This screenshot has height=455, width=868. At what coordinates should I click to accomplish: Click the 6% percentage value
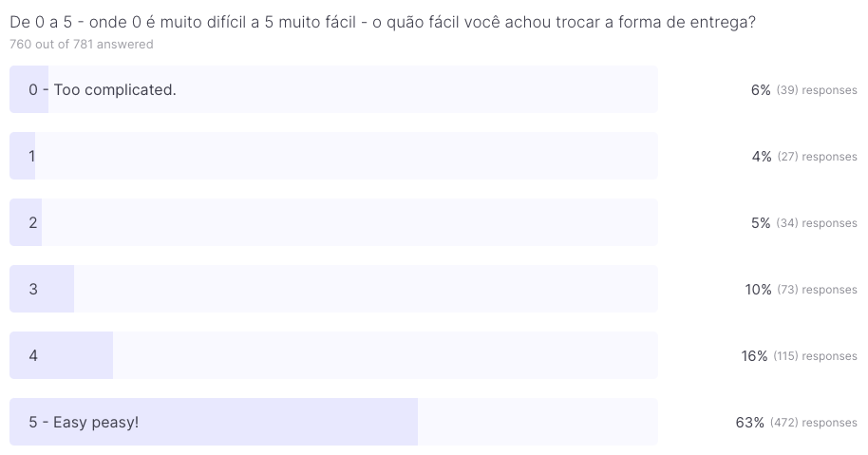760,90
